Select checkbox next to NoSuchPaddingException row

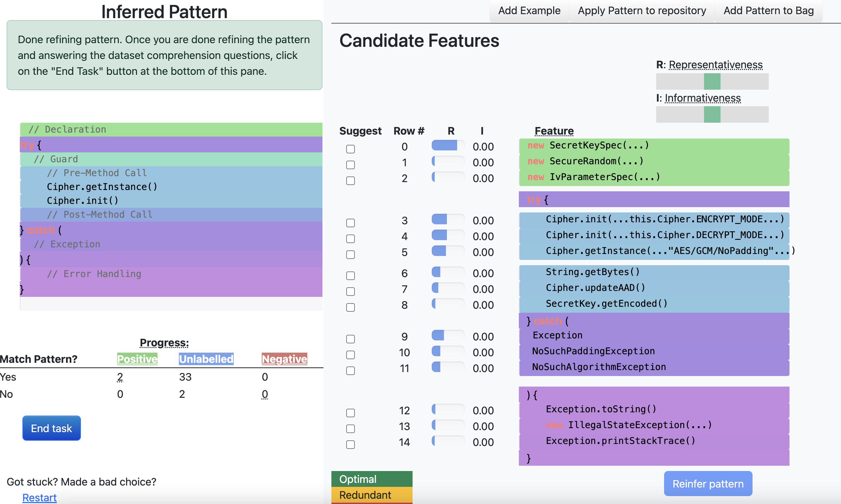coord(350,355)
